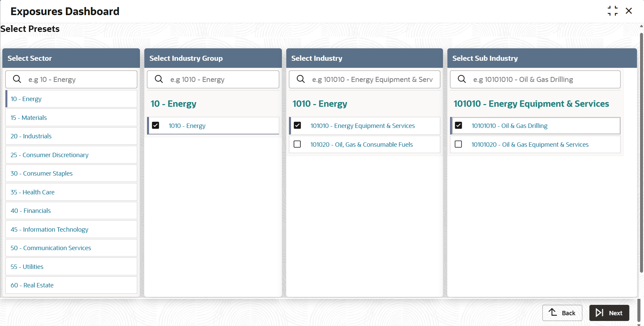Image resolution: width=644 pixels, height=326 pixels.
Task: Close the Exposures Dashboard dialog
Action: 629,11
